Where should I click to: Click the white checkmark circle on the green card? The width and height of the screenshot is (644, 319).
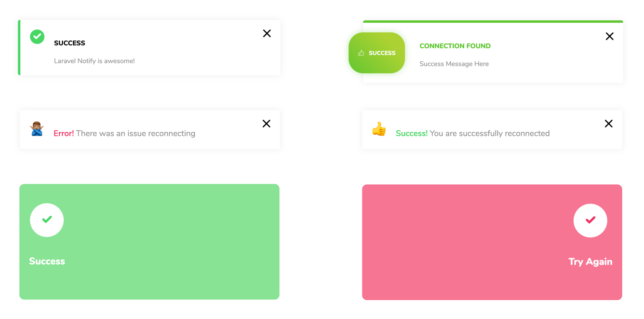click(x=47, y=220)
